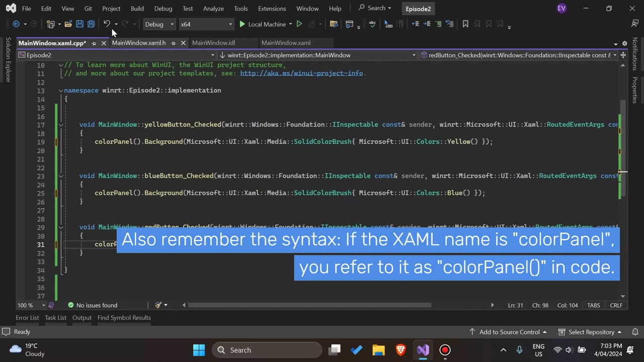Click Add to Source Control
644x362 pixels.
(x=508, y=332)
